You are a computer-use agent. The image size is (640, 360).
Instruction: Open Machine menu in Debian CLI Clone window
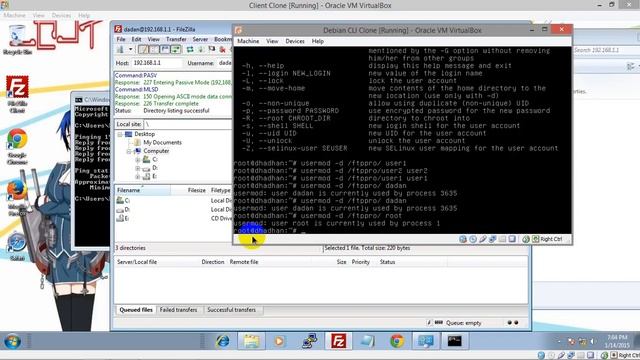click(x=248, y=41)
